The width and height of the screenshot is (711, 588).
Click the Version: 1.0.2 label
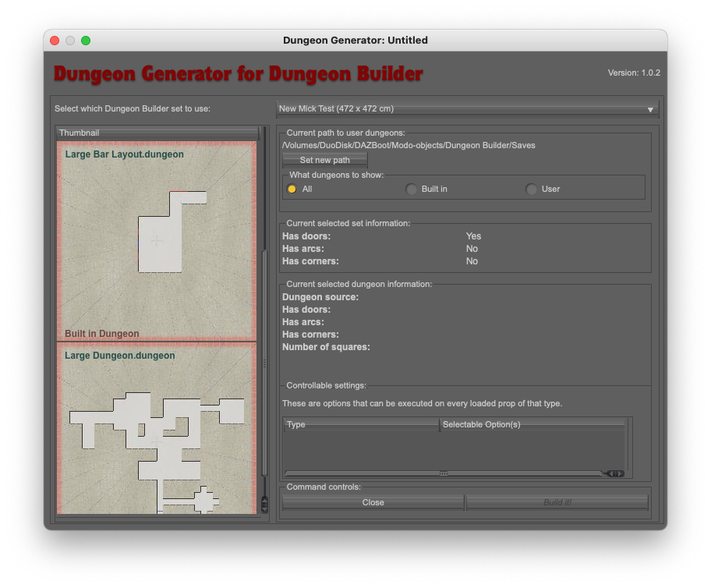point(634,73)
